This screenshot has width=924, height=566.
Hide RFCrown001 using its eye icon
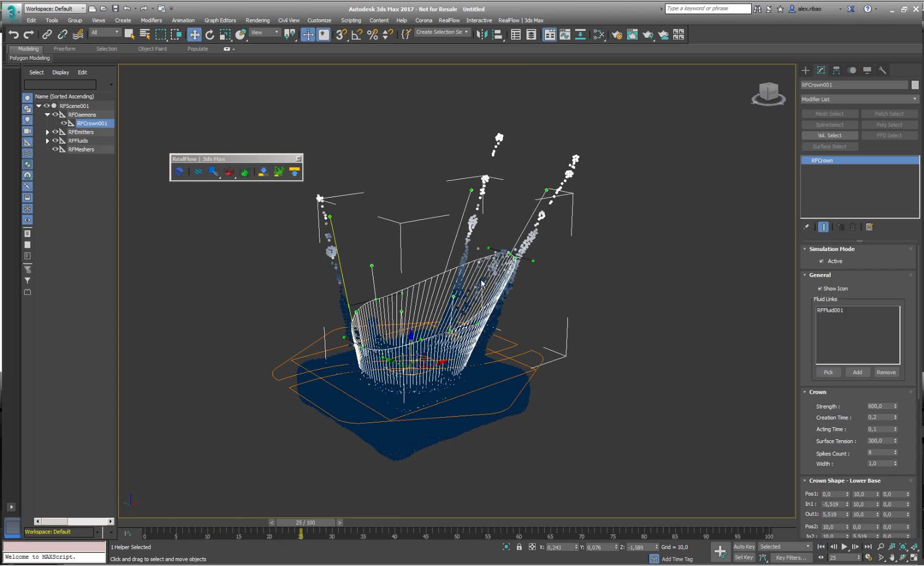(x=64, y=123)
